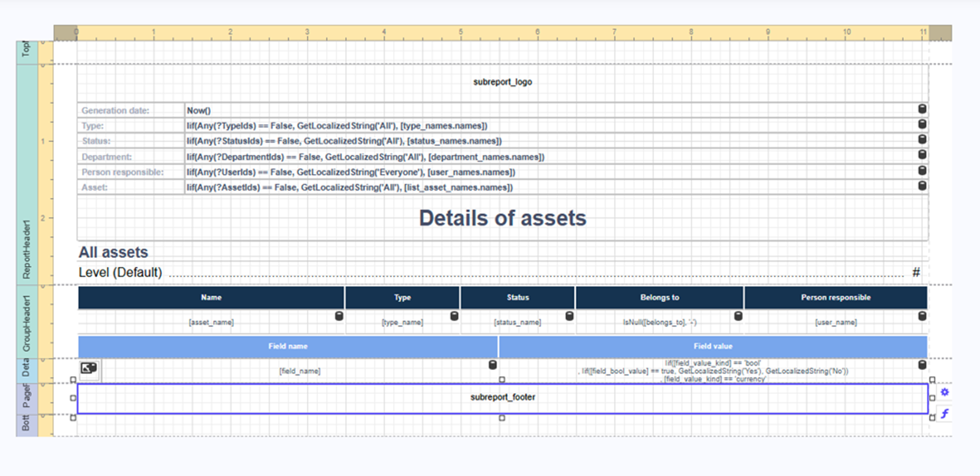Click data binding icon next to [type_name]
980x476 pixels.
[x=454, y=316]
